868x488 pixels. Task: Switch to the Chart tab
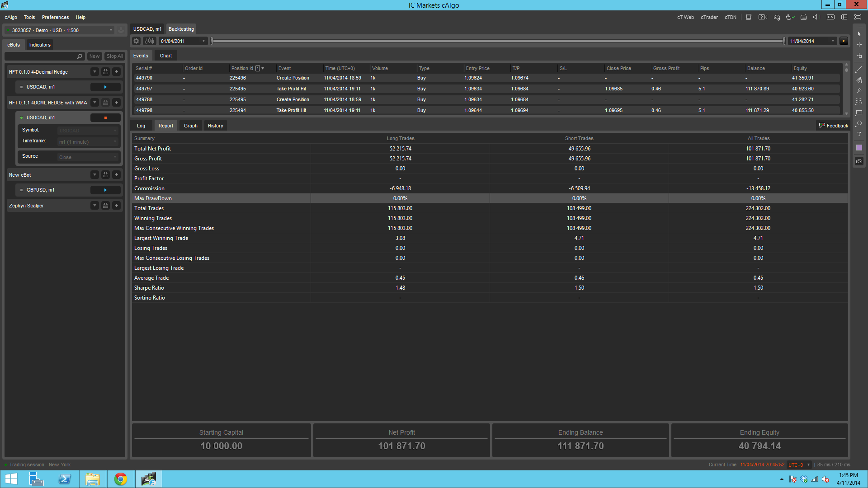(166, 56)
